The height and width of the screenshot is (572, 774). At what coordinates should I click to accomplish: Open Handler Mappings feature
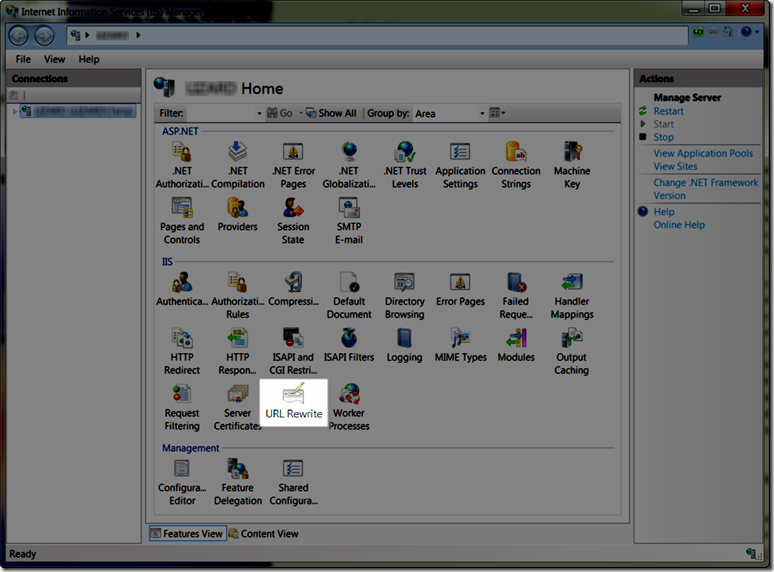(572, 295)
